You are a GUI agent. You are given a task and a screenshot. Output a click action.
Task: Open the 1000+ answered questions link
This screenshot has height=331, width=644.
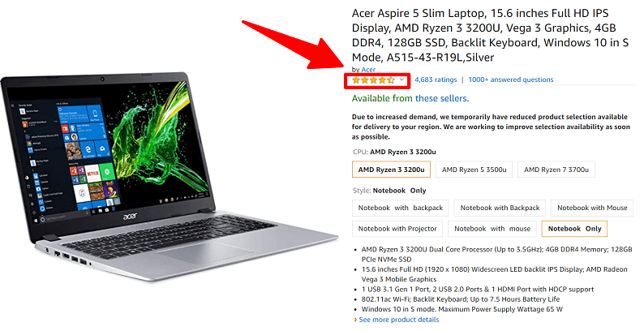tap(510, 80)
